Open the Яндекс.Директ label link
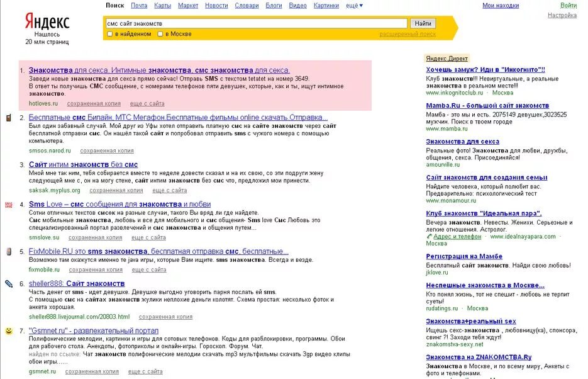The height and width of the screenshot is (379, 588). [x=447, y=59]
